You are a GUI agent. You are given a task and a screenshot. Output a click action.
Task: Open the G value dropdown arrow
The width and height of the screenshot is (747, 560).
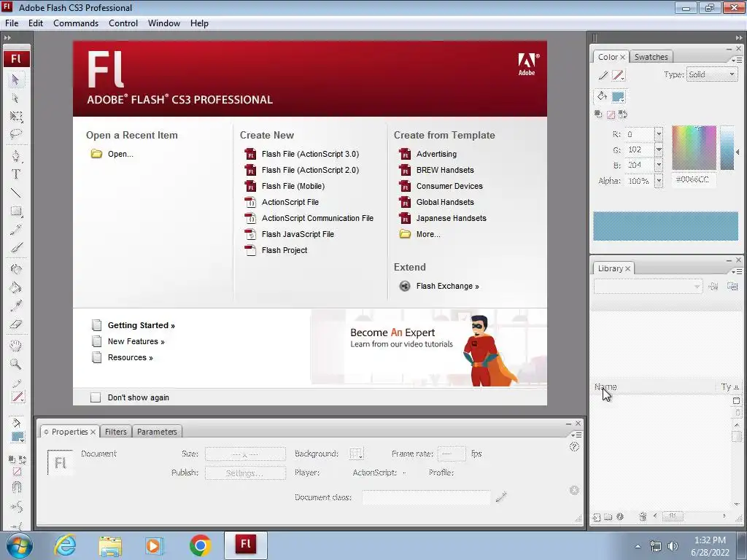pyautogui.click(x=659, y=149)
